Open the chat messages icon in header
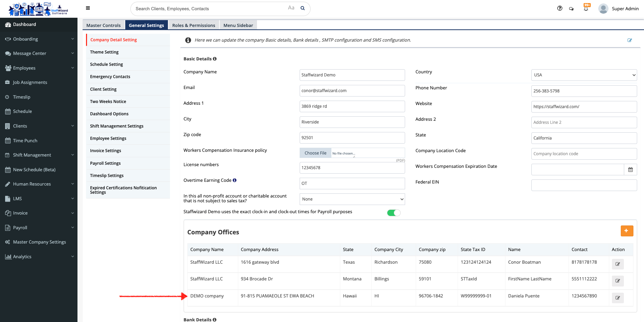 click(571, 9)
